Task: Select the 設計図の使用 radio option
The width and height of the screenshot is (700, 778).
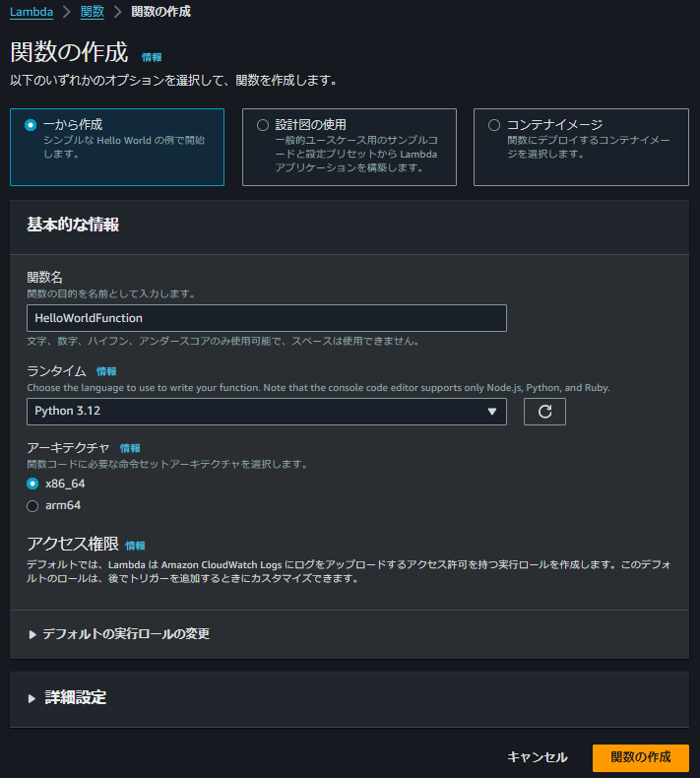Action: pyautogui.click(x=263, y=125)
